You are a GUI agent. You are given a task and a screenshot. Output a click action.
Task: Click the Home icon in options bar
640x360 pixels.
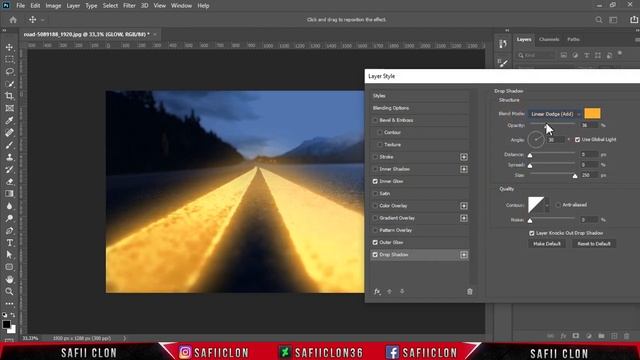click(13, 20)
